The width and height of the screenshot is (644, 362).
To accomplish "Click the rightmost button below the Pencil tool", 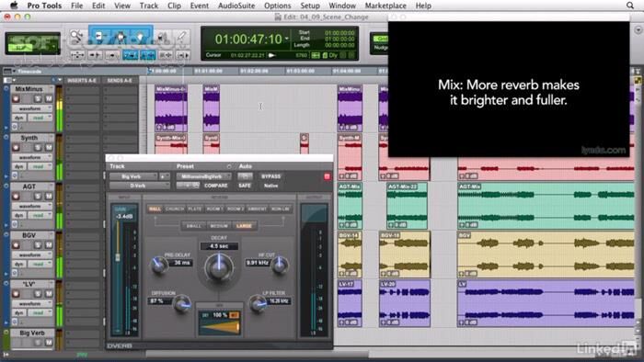I will [182, 55].
